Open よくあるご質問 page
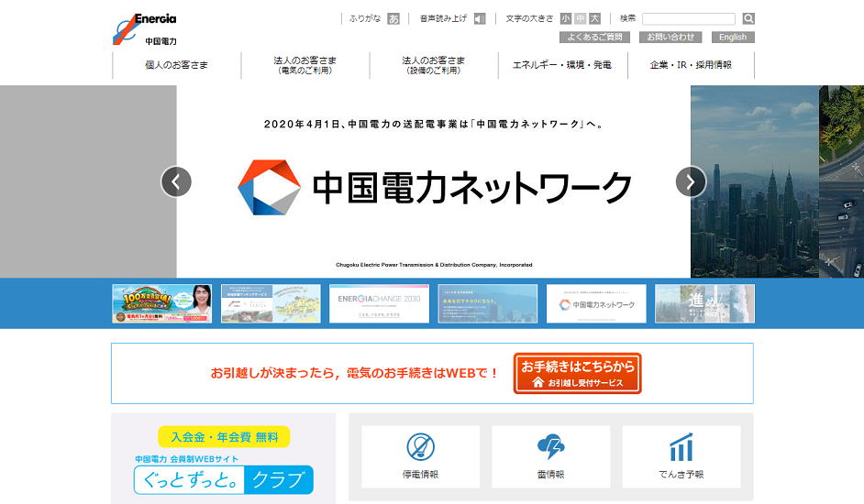 (x=594, y=37)
